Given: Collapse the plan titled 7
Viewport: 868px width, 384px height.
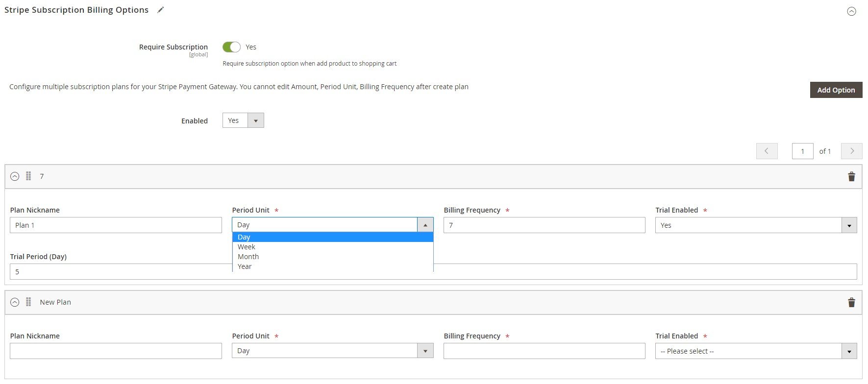Looking at the screenshot, I should [x=15, y=176].
